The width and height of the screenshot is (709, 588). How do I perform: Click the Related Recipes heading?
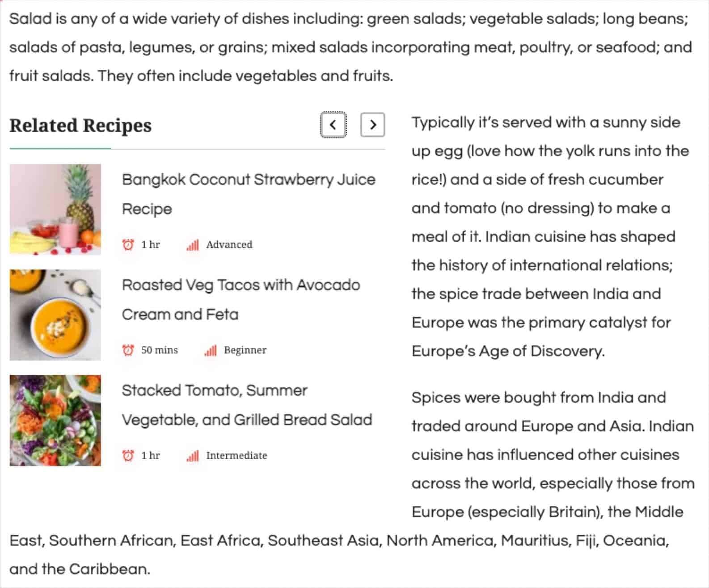point(80,126)
